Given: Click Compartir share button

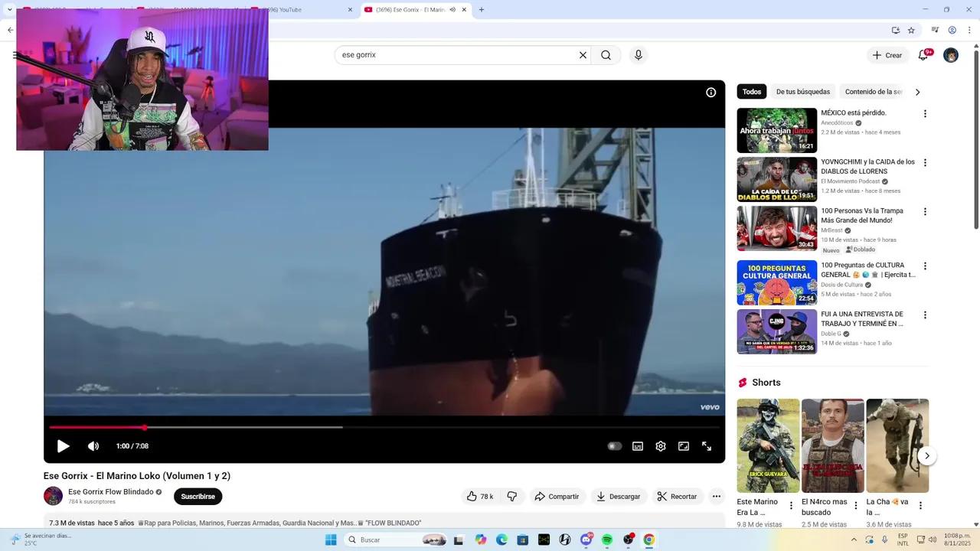Looking at the screenshot, I should (x=557, y=497).
